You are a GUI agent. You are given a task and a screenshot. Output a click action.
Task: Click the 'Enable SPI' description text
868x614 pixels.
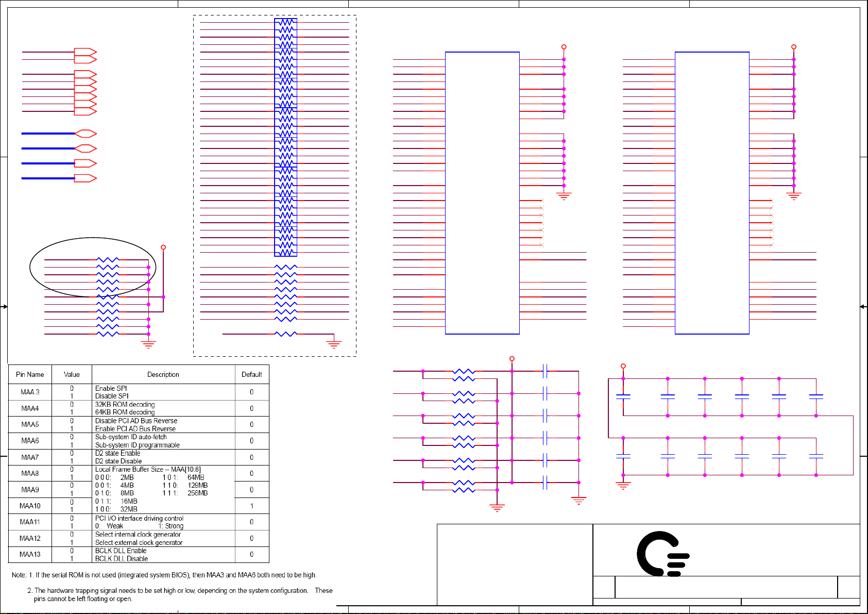111,389
